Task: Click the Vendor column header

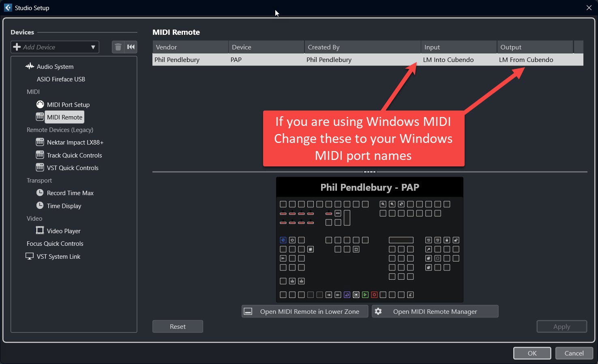Action: pyautogui.click(x=190, y=47)
